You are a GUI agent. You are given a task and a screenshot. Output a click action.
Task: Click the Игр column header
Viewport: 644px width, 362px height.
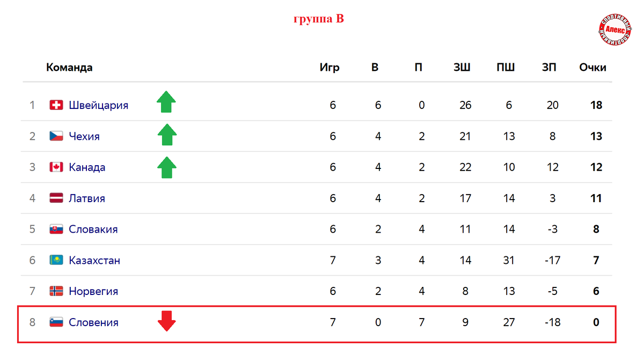point(330,68)
